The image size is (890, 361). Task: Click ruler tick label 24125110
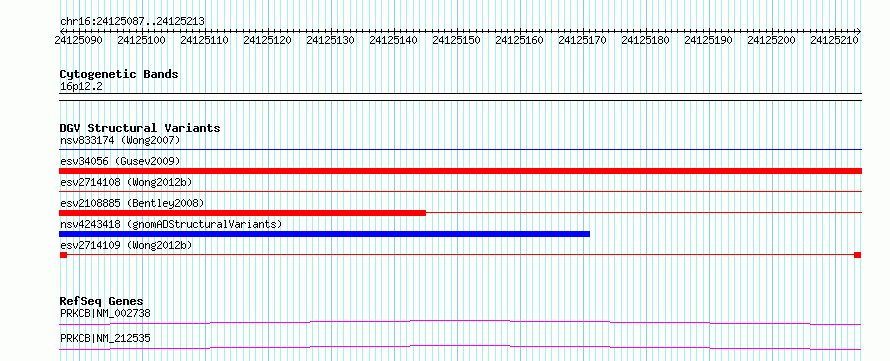204,40
